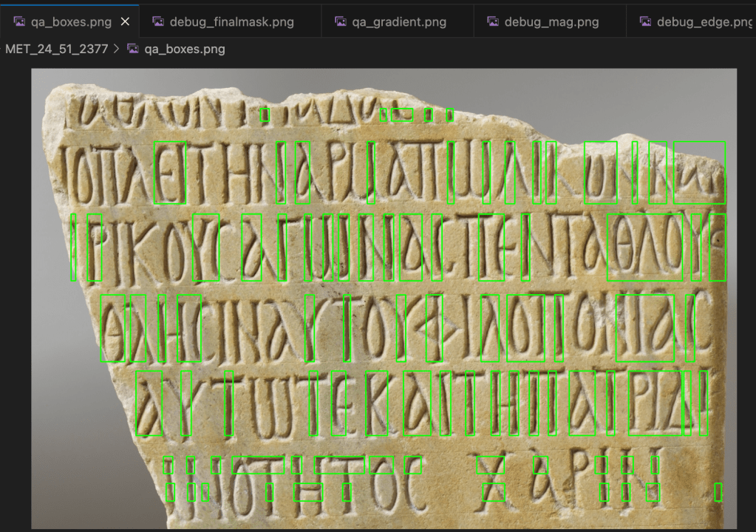Click the breadcrumb chevron after MET_24_51_2377
Image resolution: width=756 pixels, height=532 pixels.
click(x=117, y=50)
